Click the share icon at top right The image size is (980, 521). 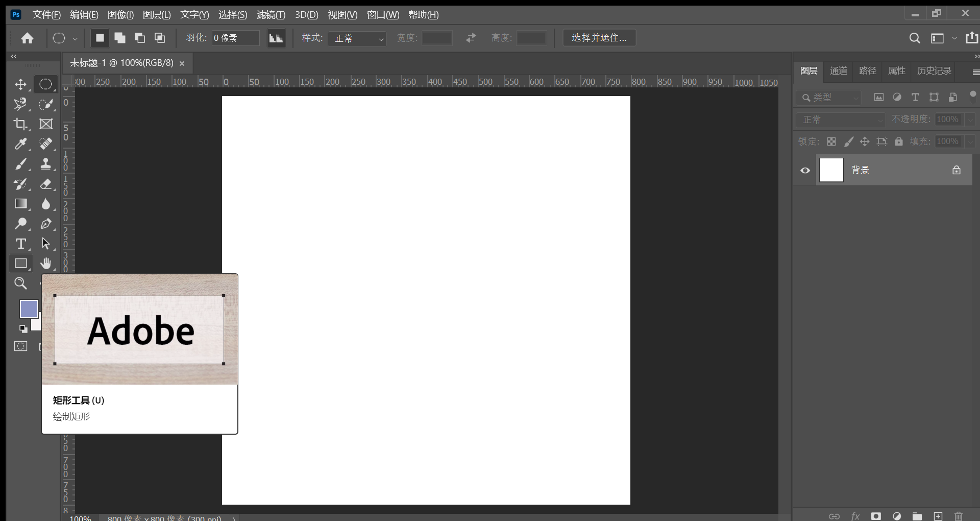[x=972, y=38]
